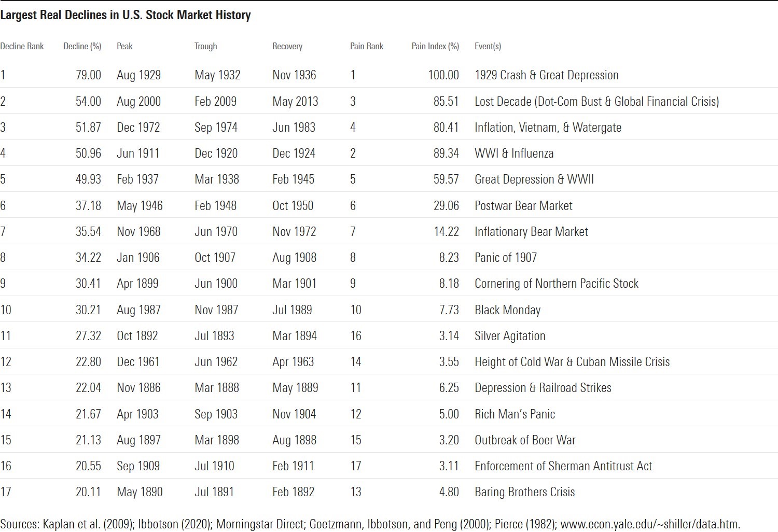Click the Aug 2000 peak date
Screen dimensions: 778x532
139,102
